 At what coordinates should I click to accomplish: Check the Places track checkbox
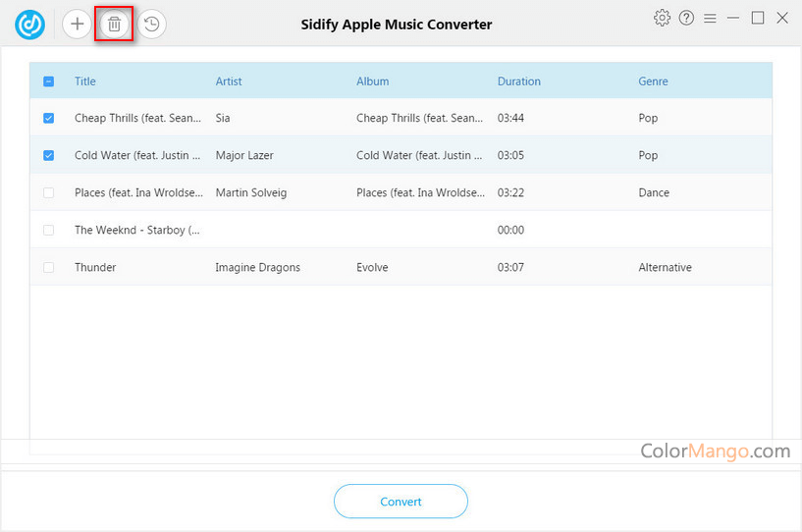point(49,192)
